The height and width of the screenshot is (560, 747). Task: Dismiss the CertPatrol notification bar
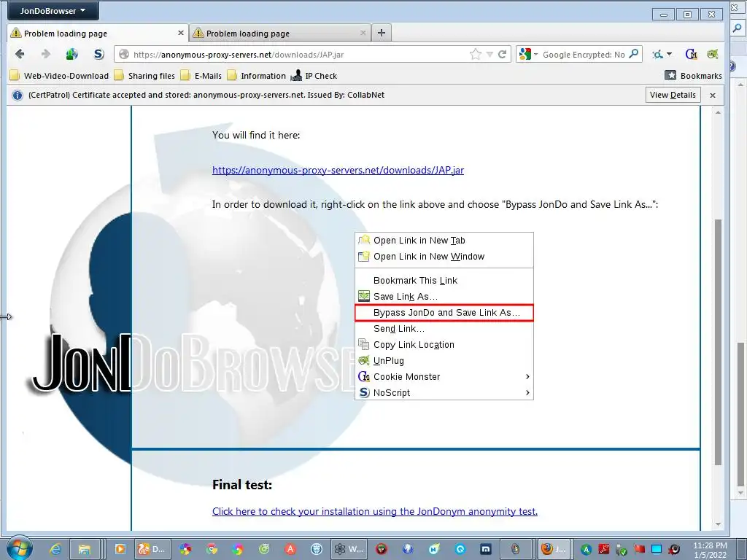(713, 96)
